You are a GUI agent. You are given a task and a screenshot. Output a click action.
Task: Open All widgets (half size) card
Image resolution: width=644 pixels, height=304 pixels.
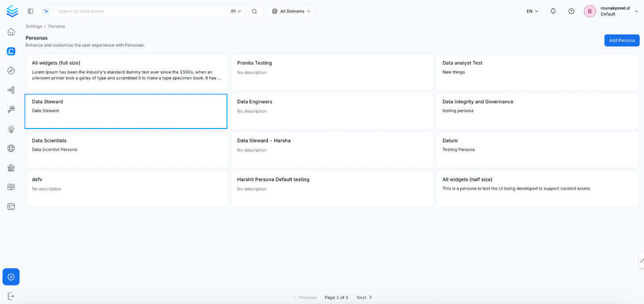[537, 188]
